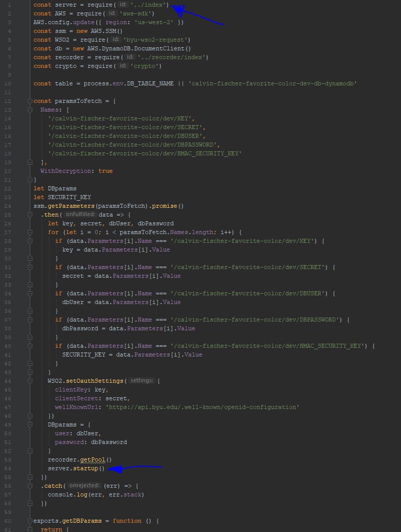
Task: Click 'clientKey: key' on line 45
Action: 81,390
